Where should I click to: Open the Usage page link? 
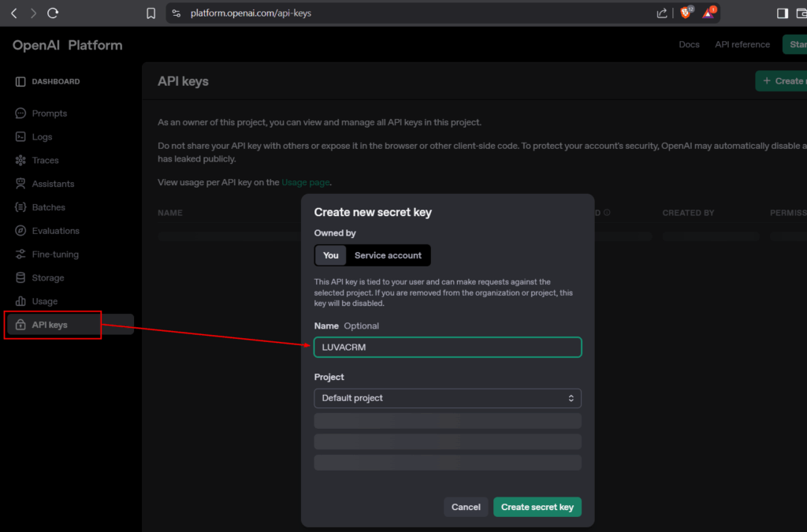305,182
